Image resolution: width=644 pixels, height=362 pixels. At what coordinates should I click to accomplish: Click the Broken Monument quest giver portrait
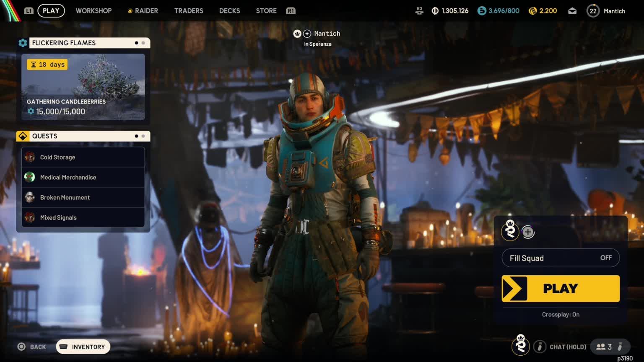[30, 197]
